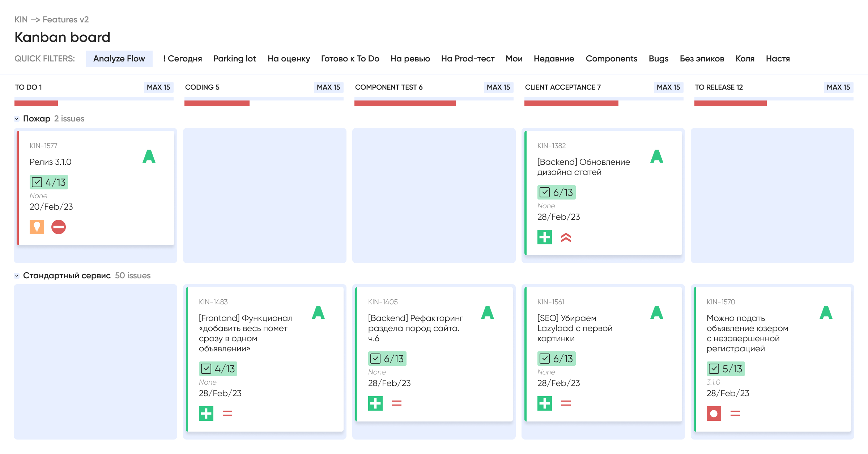Click the red progress bar under COMPONENT TEST
This screenshot has height=454, width=868.
[x=405, y=103]
